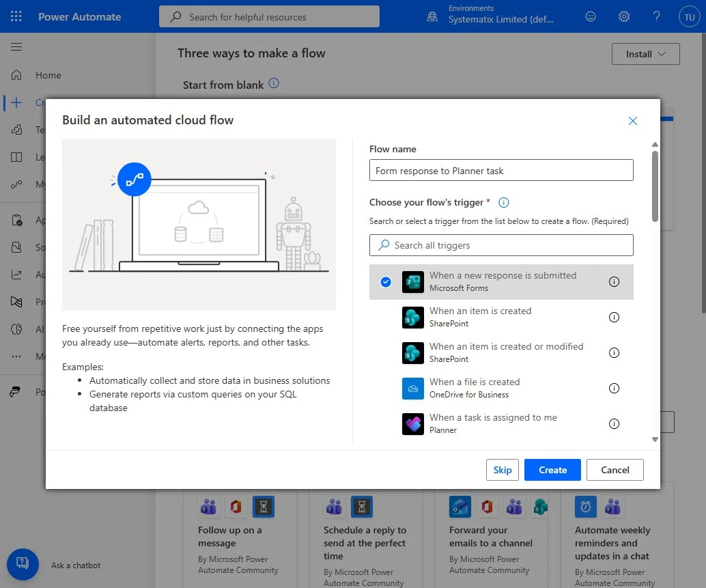The height and width of the screenshot is (588, 706).
Task: Click the Approvals icon in sidebar
Action: click(16, 220)
